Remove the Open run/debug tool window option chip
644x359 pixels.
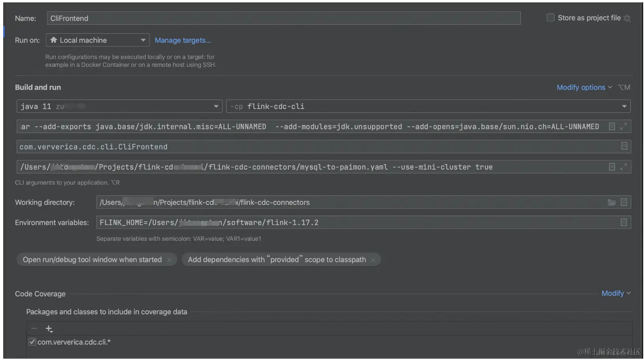tap(169, 260)
